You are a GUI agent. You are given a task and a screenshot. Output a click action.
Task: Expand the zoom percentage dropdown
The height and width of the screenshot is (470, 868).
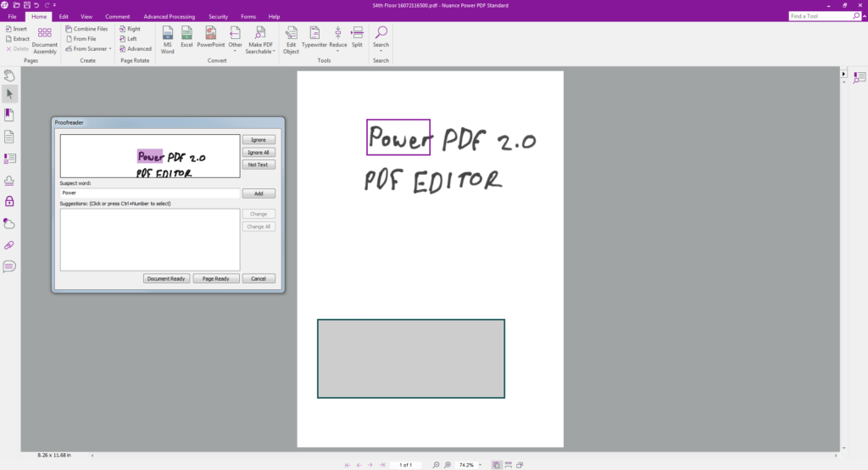(480, 465)
